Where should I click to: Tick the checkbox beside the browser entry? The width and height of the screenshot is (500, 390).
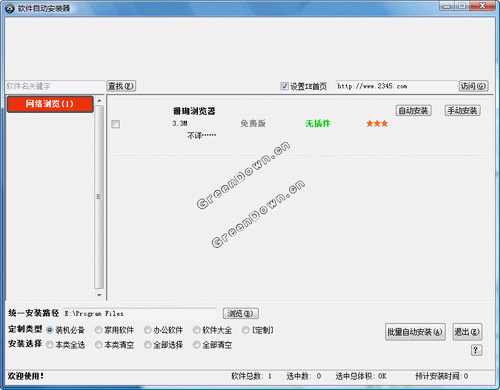(x=115, y=124)
